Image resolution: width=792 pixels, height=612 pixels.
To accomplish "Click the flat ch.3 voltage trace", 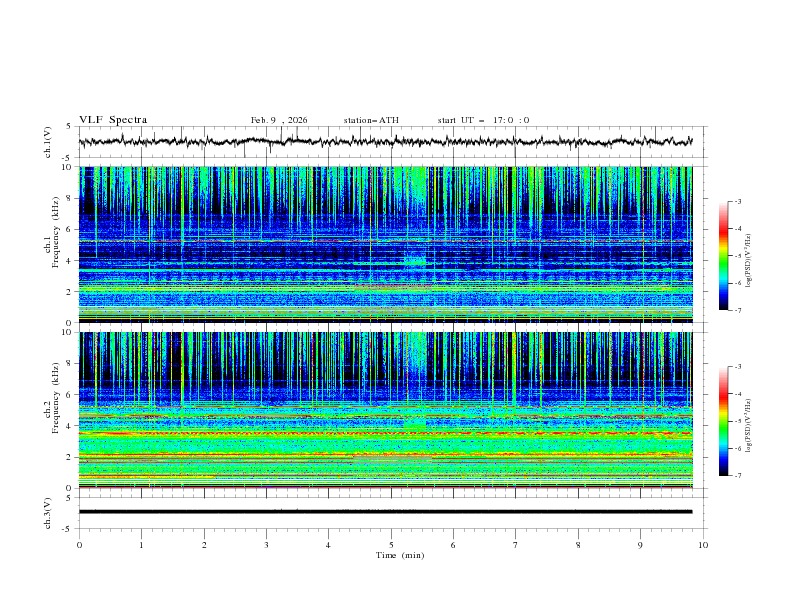I will click(390, 511).
